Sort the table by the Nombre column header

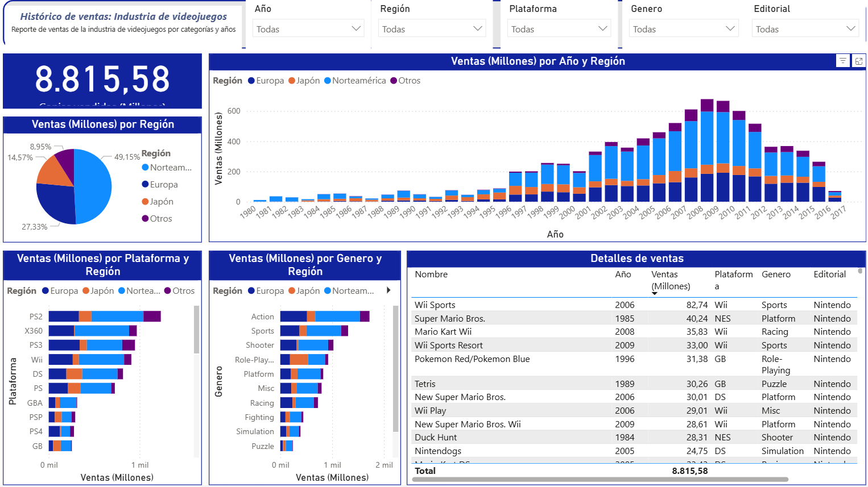(431, 274)
